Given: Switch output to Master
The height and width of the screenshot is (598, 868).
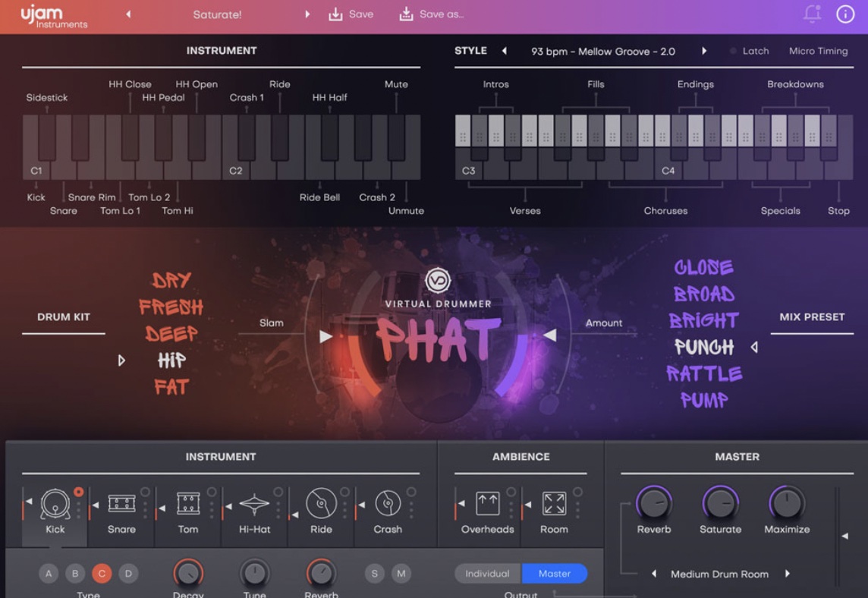Looking at the screenshot, I should tap(554, 574).
